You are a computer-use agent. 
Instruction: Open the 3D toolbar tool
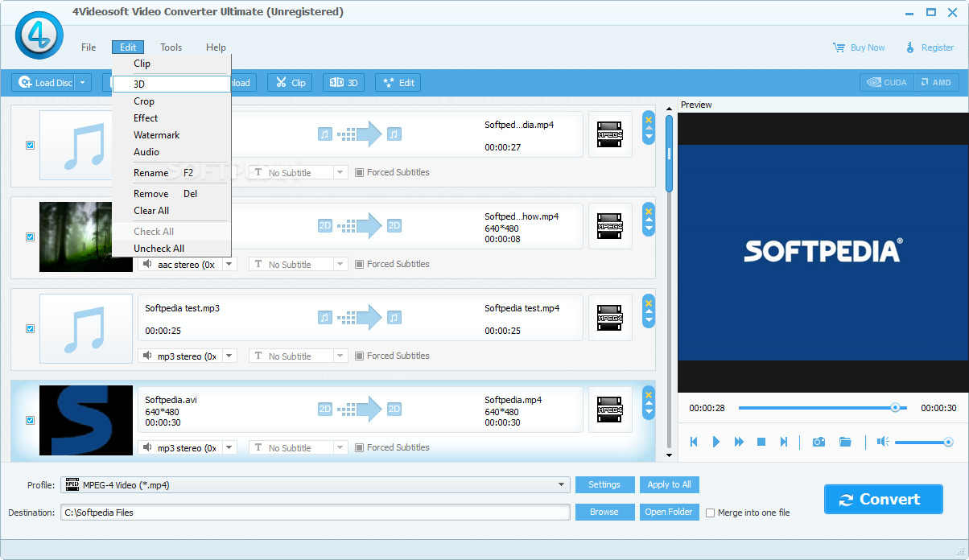344,82
